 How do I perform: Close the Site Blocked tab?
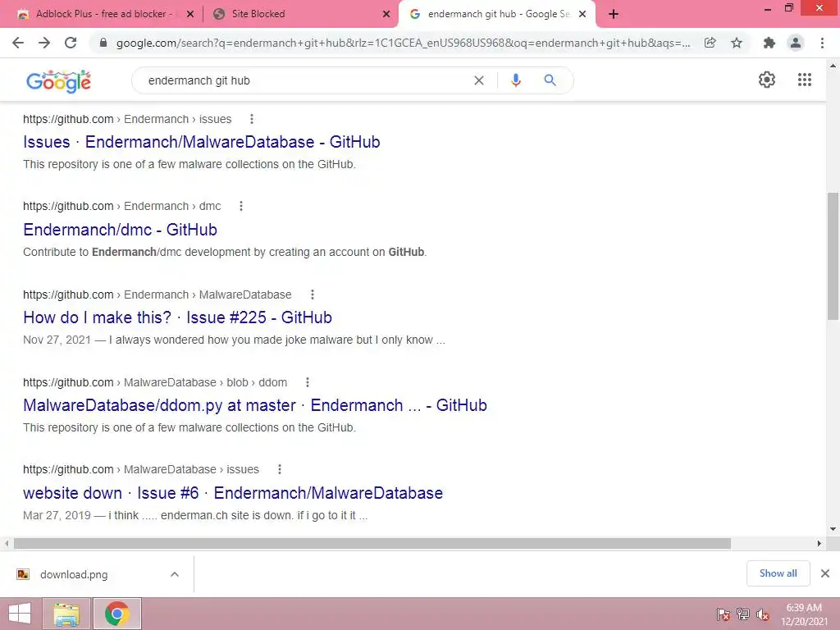point(386,15)
